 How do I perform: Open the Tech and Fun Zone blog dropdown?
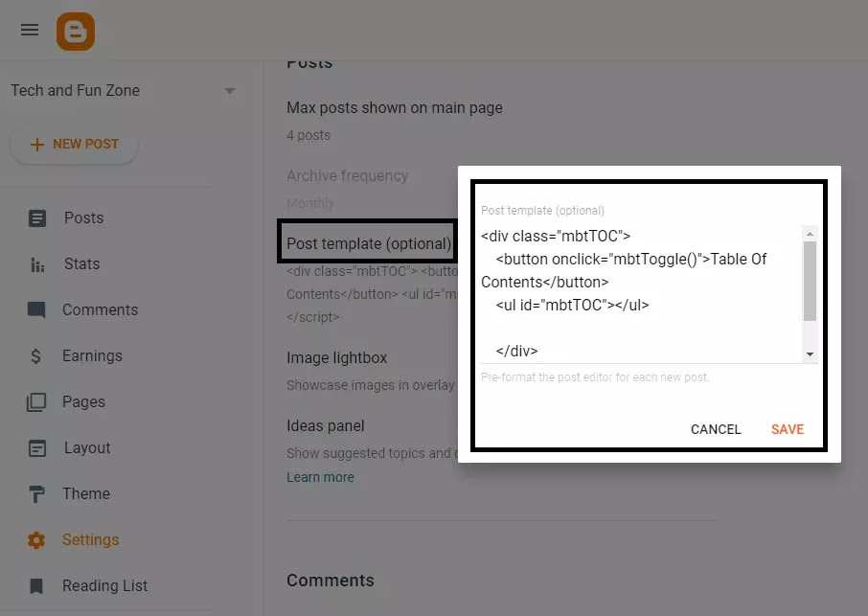point(124,90)
